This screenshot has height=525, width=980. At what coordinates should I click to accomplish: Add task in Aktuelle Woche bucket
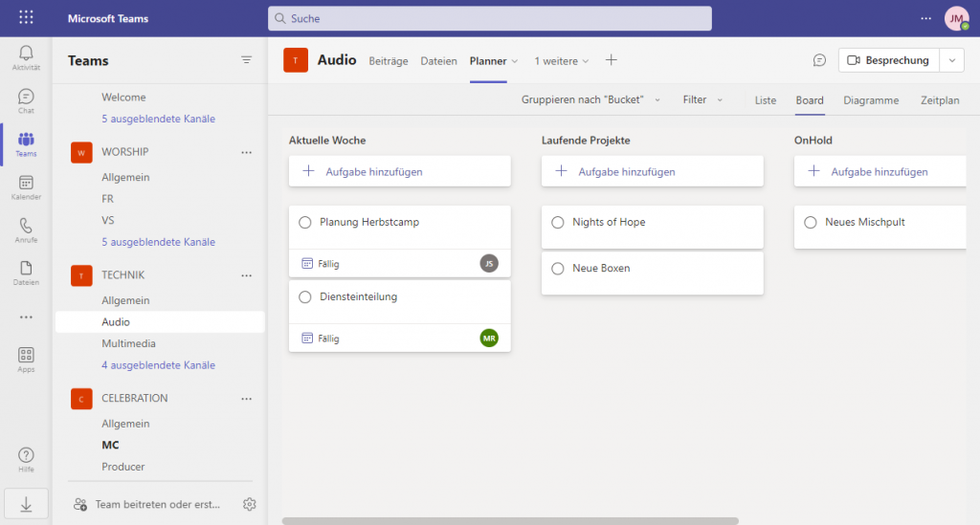click(399, 172)
